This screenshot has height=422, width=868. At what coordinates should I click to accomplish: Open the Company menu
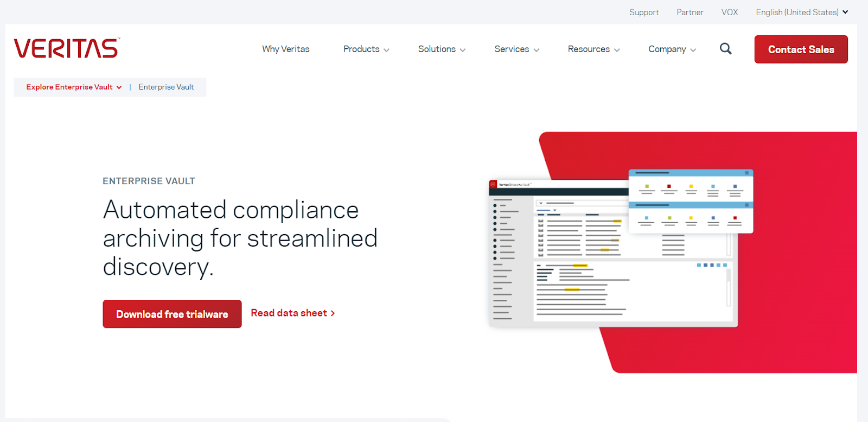(x=672, y=49)
